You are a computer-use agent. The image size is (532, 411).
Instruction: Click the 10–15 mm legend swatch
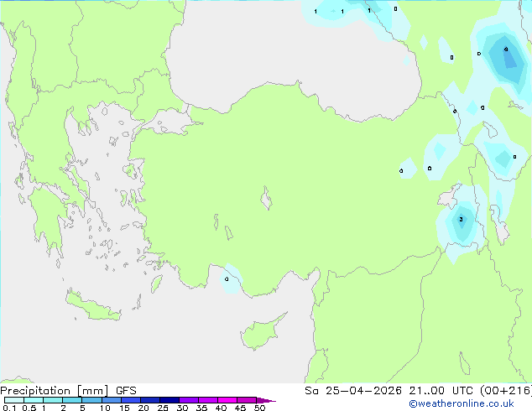[112, 400]
